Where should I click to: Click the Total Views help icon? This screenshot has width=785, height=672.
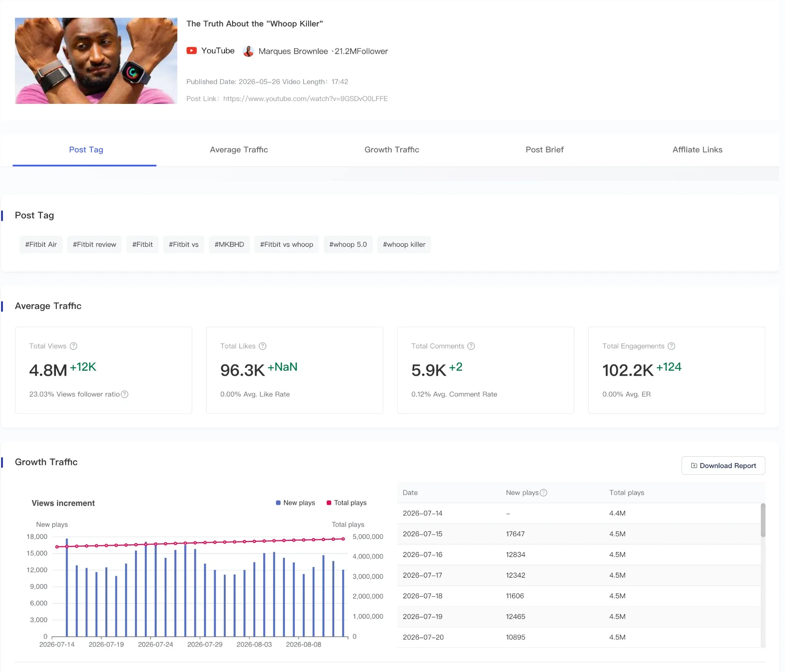click(74, 346)
